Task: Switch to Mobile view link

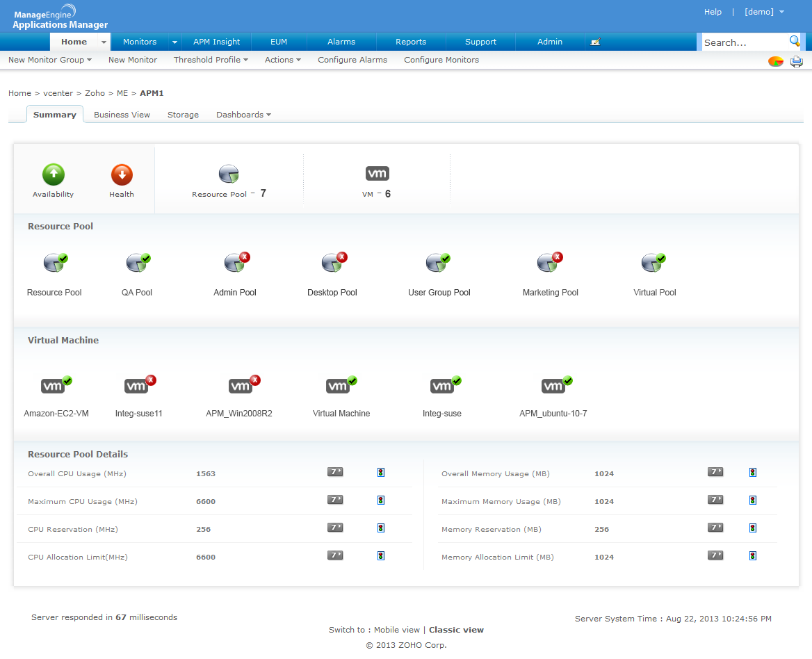Action: coord(397,630)
